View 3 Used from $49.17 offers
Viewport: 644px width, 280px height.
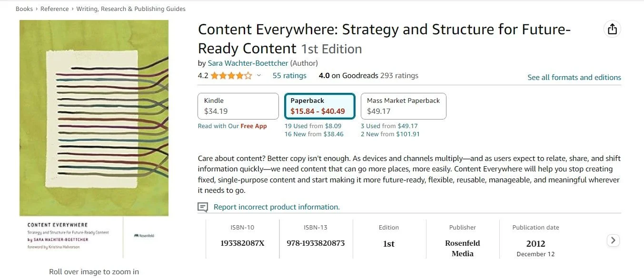(x=389, y=126)
